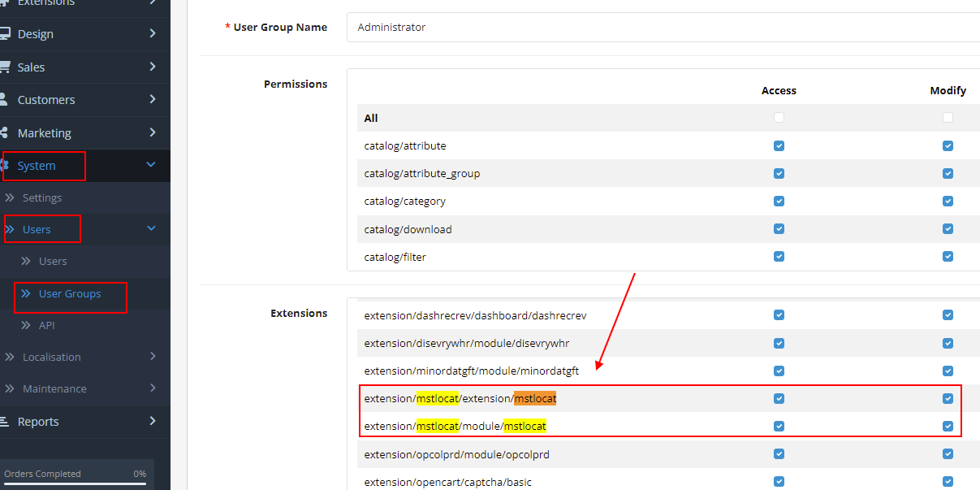The height and width of the screenshot is (490, 980).
Task: Uncheck Modify for catalog/download
Action: click(948, 229)
